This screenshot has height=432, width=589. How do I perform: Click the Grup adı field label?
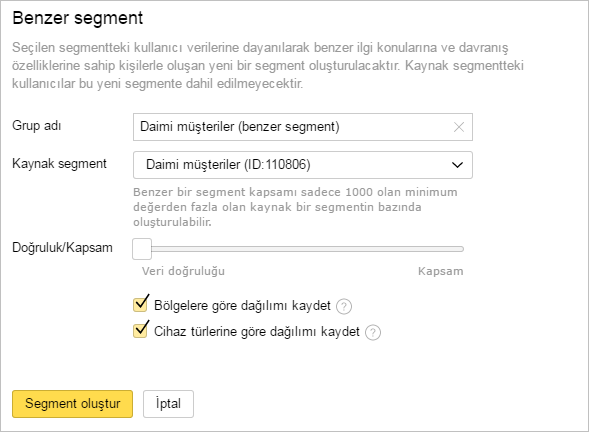point(36,125)
